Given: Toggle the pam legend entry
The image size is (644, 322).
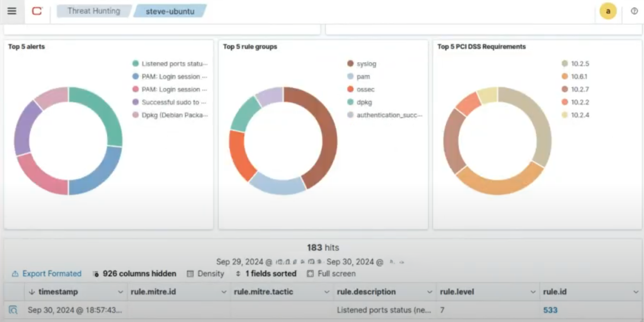Looking at the screenshot, I should 363,77.
